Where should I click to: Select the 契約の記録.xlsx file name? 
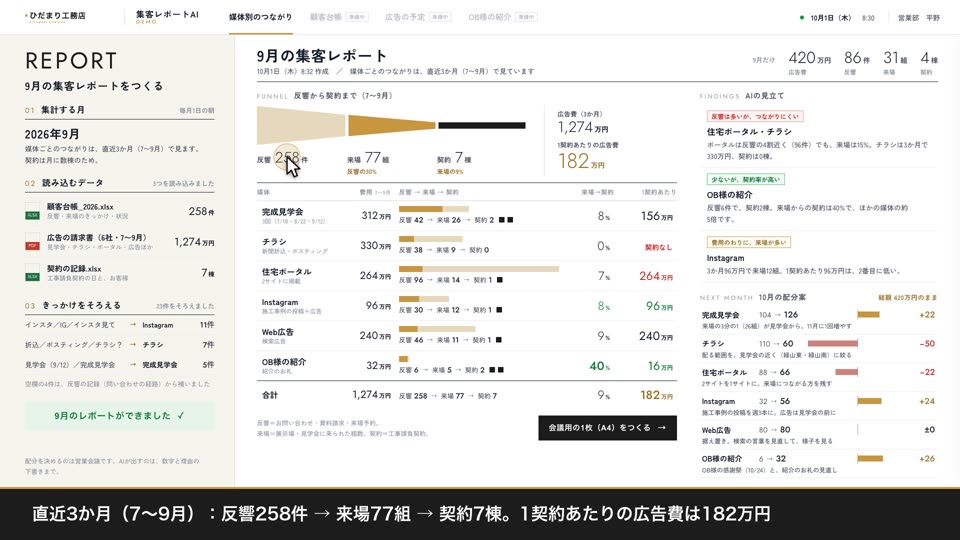coord(74,269)
